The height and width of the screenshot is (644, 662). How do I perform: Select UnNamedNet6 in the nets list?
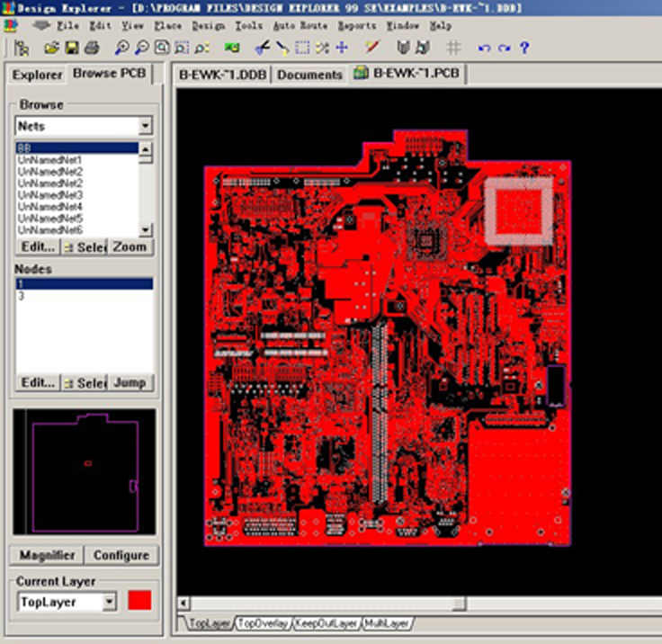(x=77, y=230)
